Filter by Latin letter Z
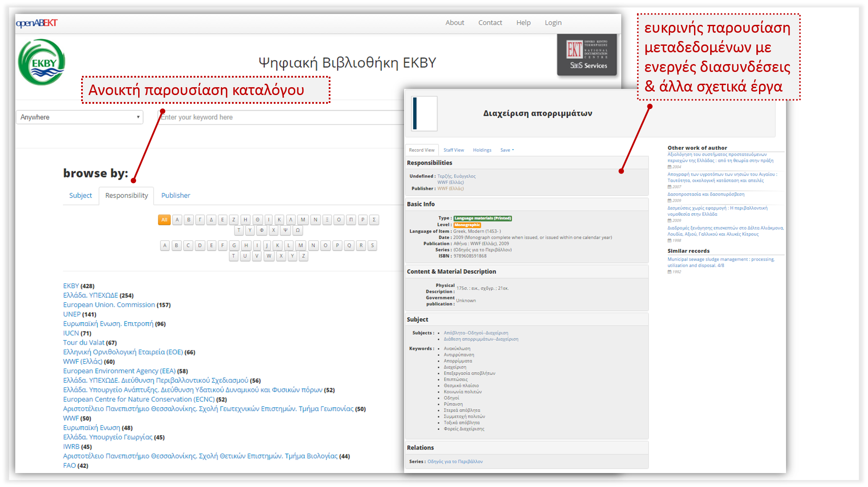This screenshot has width=868, height=487. click(303, 256)
